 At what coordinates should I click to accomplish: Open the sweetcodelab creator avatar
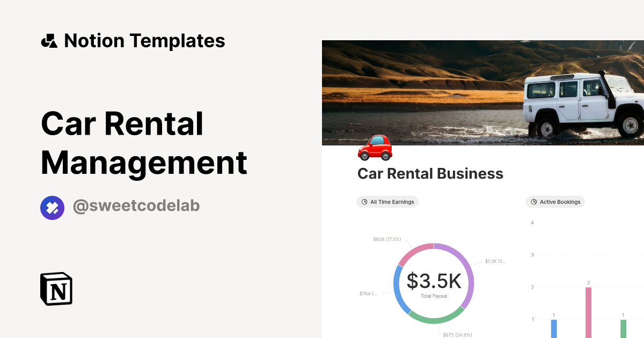pyautogui.click(x=52, y=207)
